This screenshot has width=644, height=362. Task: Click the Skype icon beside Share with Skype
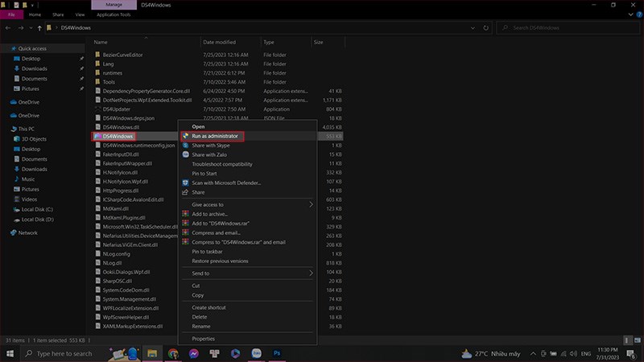coord(185,146)
